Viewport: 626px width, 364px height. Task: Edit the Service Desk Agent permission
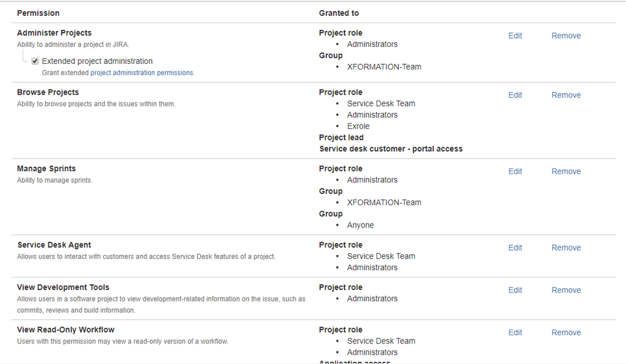[514, 247]
